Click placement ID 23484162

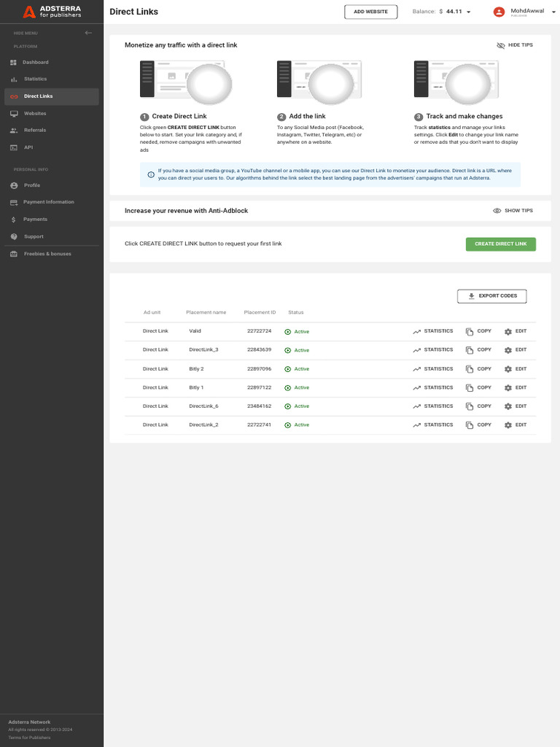point(259,406)
